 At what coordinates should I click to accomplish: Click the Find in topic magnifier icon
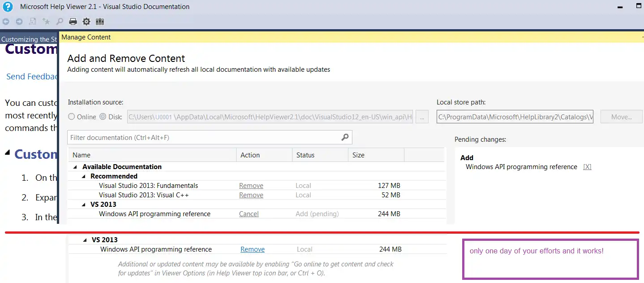pyautogui.click(x=60, y=21)
